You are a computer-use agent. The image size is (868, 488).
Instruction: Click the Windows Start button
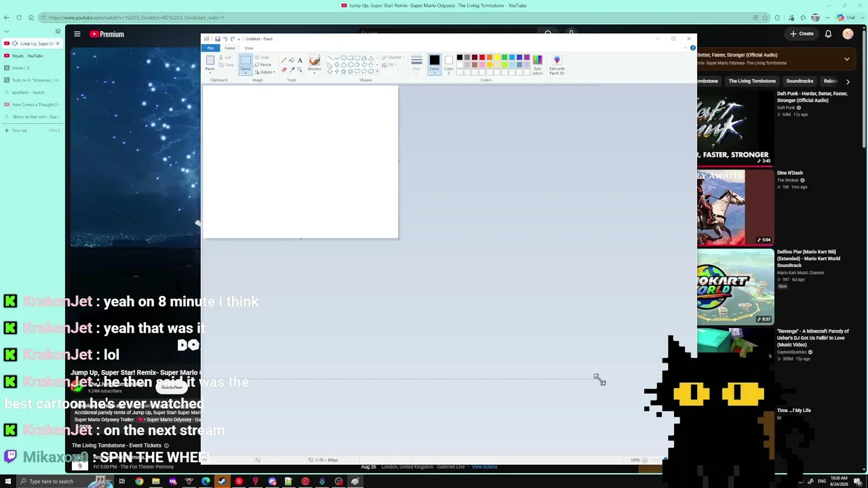coord(7,481)
